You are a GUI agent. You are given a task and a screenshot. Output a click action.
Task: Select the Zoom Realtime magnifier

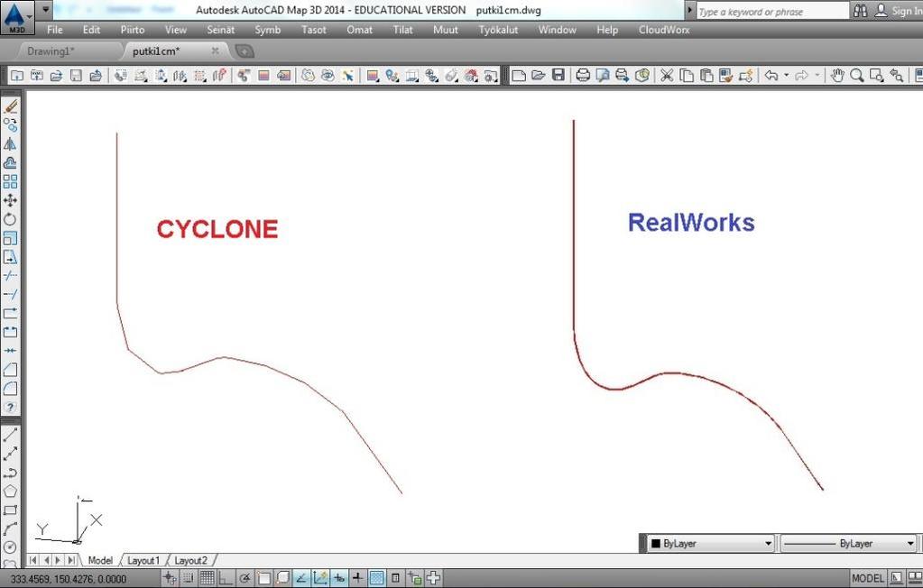(857, 76)
